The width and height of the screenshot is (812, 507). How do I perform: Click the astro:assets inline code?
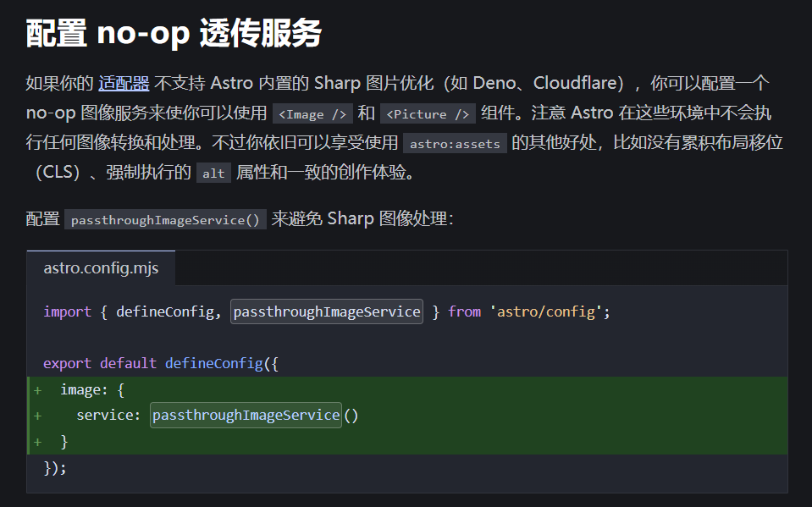[x=455, y=144]
